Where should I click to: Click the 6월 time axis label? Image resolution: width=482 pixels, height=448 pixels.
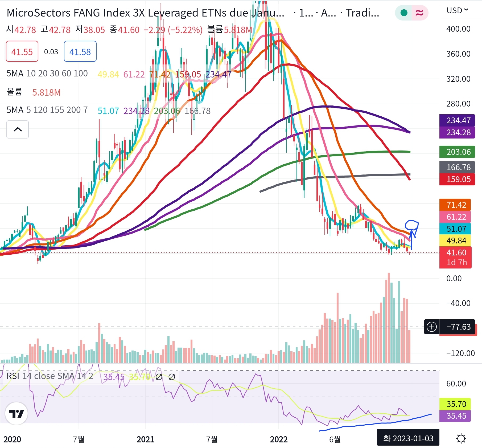click(x=335, y=439)
